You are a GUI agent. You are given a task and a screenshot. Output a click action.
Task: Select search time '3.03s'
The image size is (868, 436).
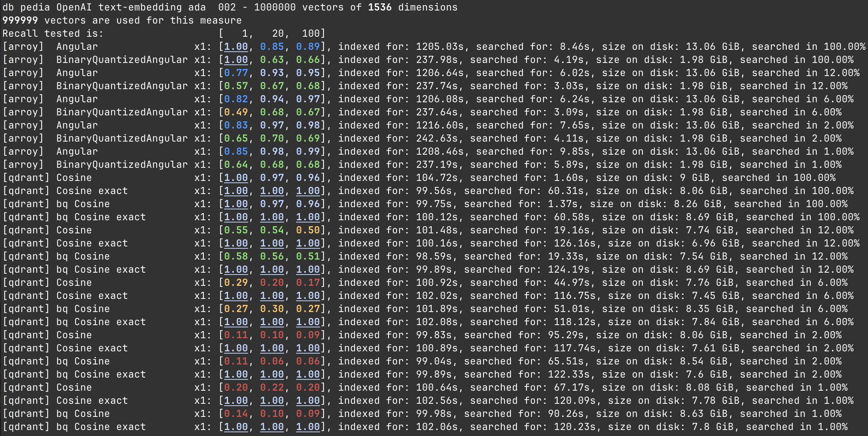(569, 86)
